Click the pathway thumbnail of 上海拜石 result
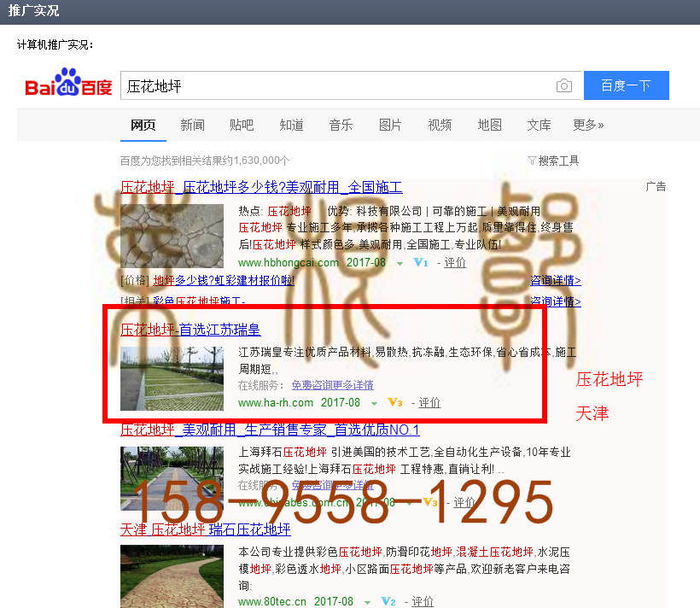The image size is (700, 608). 172,478
